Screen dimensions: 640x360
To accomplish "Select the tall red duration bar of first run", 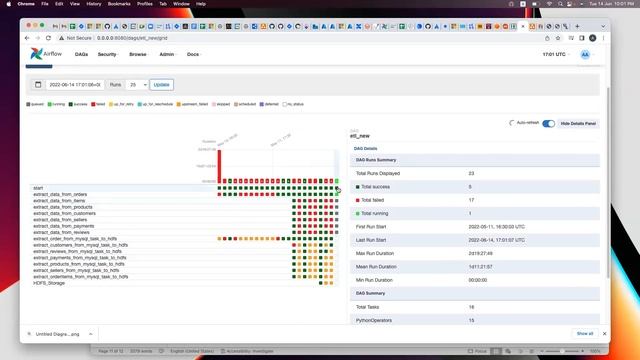I will (219, 166).
